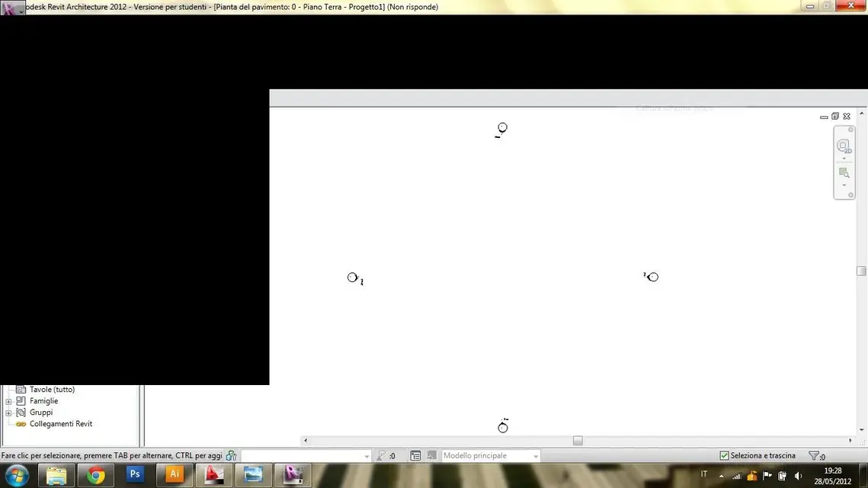Click the Collegamenti Revit link icon
This screenshot has width=868, height=488.
[21, 424]
